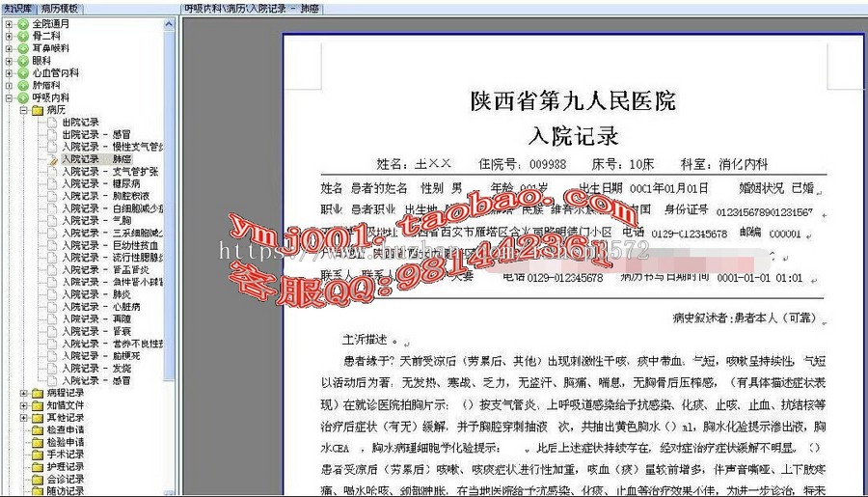Open template 入院记录 - 营养不良性贫血
Viewport: 868px width, 497px height.
point(113,344)
